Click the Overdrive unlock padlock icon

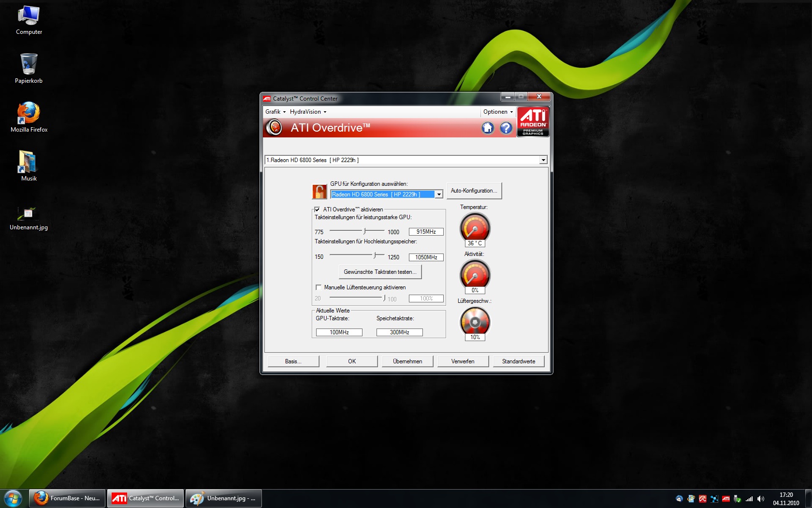[319, 192]
